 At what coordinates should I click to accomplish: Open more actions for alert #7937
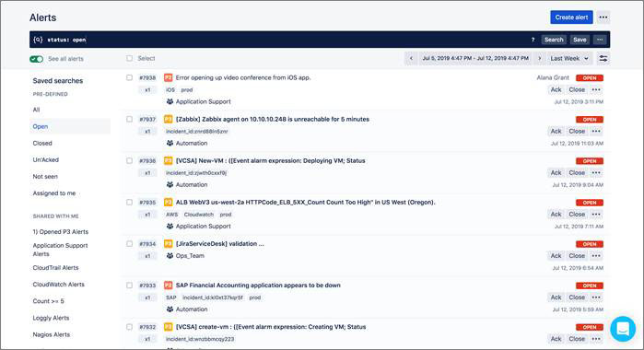coord(596,131)
